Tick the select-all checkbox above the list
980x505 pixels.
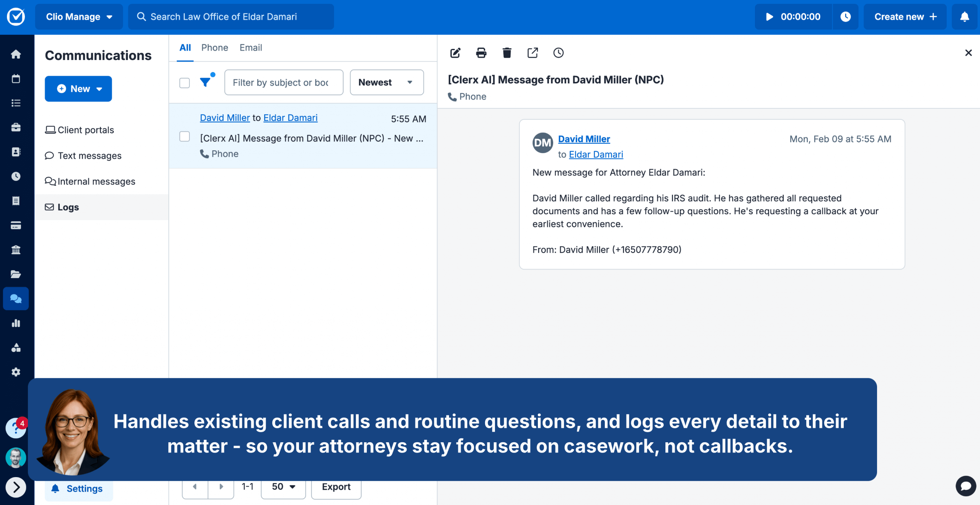(x=185, y=83)
